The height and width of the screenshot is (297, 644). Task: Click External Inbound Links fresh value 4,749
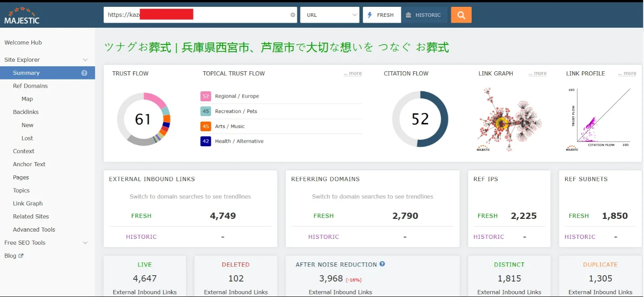(223, 216)
